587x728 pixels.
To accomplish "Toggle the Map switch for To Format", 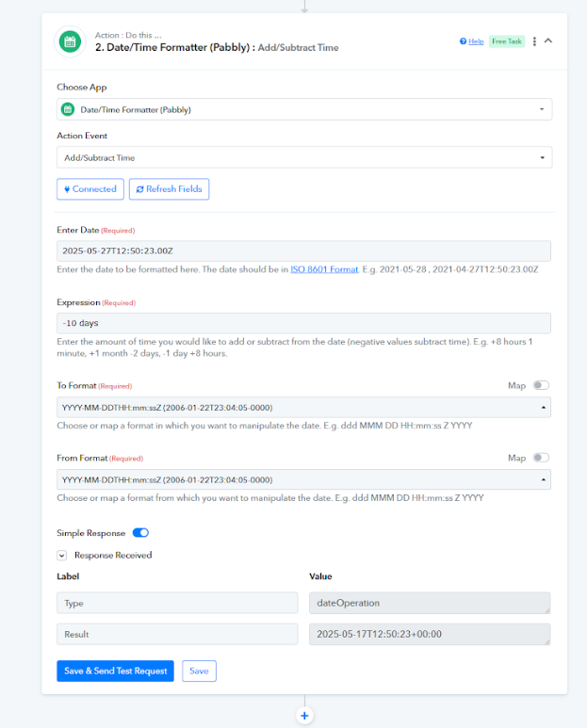I will pos(541,385).
